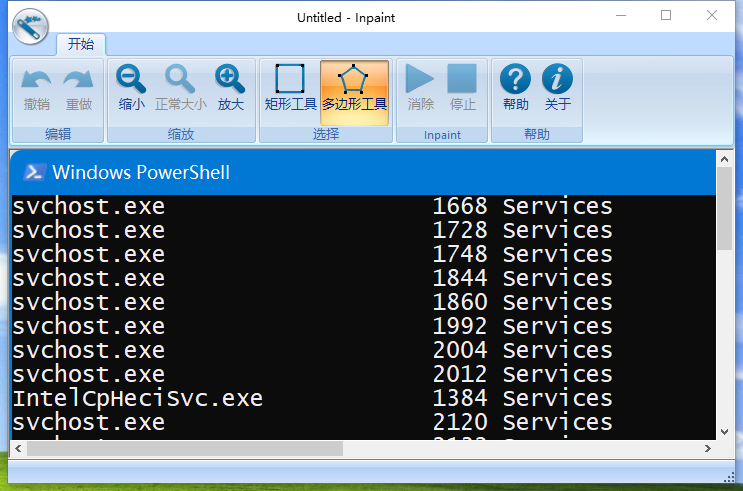Undo last action with 撤销
This screenshot has width=743, height=491.
[x=36, y=90]
